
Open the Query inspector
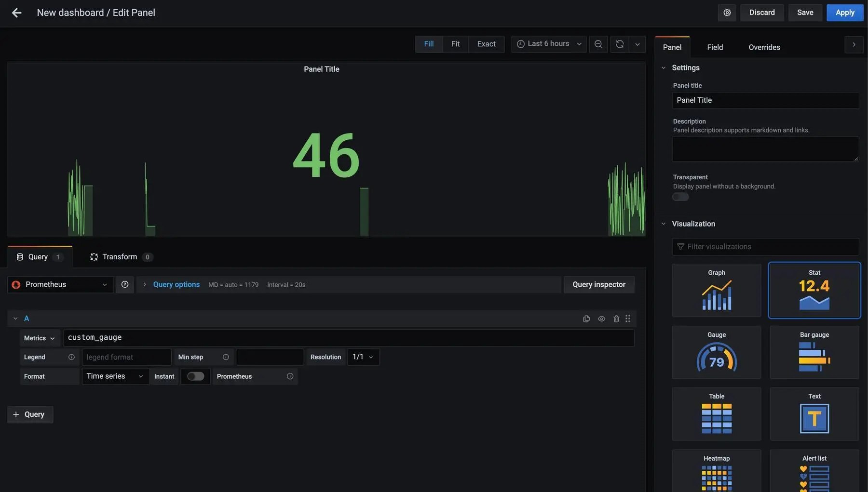click(x=598, y=284)
